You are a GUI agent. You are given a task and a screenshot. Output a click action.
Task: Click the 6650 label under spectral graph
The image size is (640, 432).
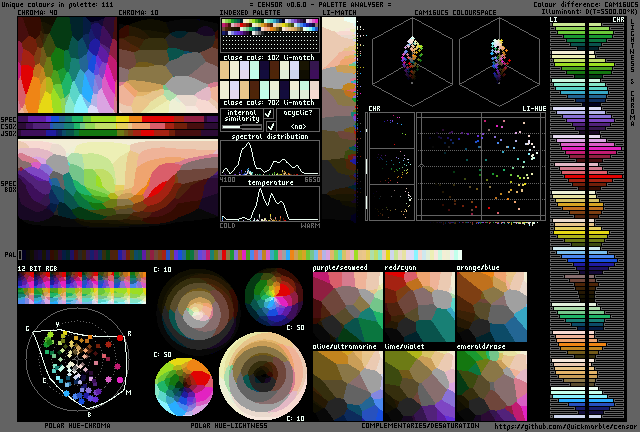tap(312, 180)
